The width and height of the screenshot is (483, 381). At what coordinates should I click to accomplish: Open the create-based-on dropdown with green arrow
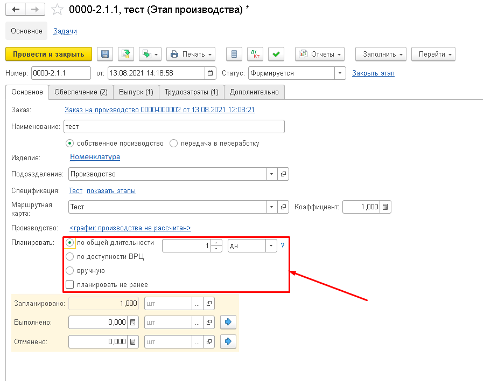coord(150,54)
